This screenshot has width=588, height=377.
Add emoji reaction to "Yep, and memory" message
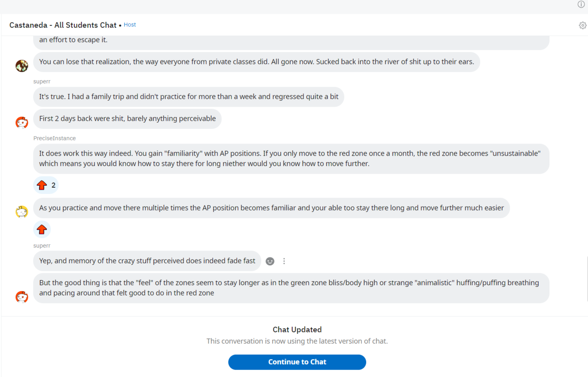coord(270,261)
